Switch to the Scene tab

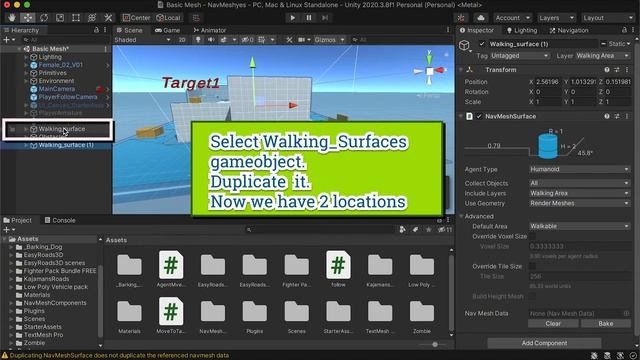(130, 30)
